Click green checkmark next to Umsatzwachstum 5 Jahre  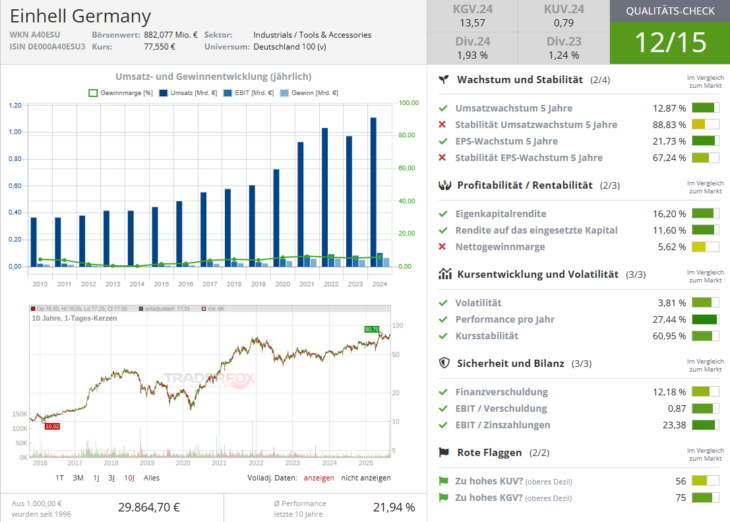pyautogui.click(x=443, y=108)
